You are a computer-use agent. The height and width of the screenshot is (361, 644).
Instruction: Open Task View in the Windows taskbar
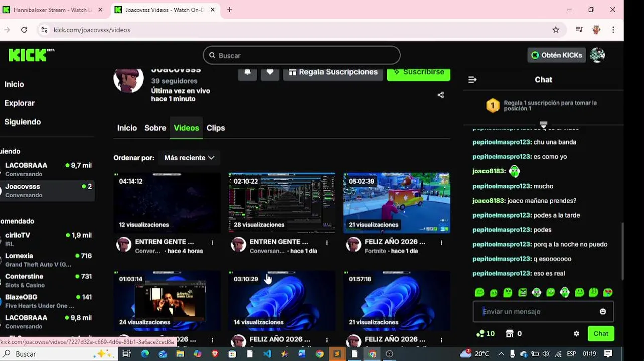(x=126, y=354)
